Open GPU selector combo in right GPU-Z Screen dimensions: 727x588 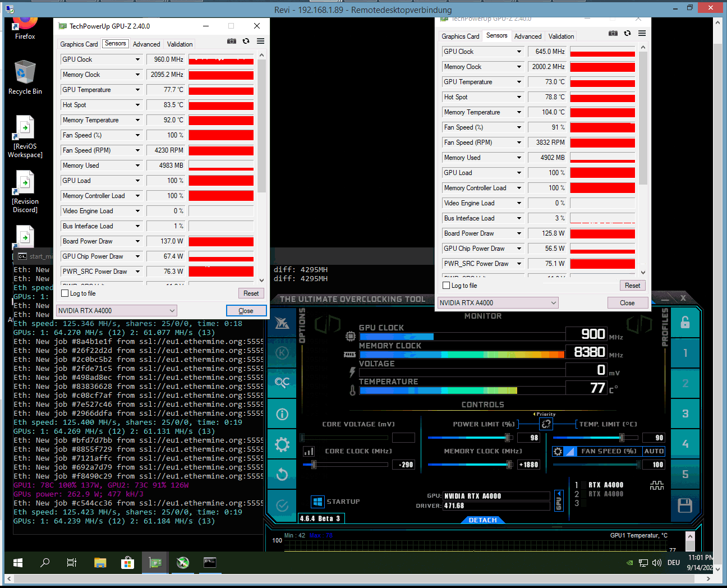(x=498, y=302)
